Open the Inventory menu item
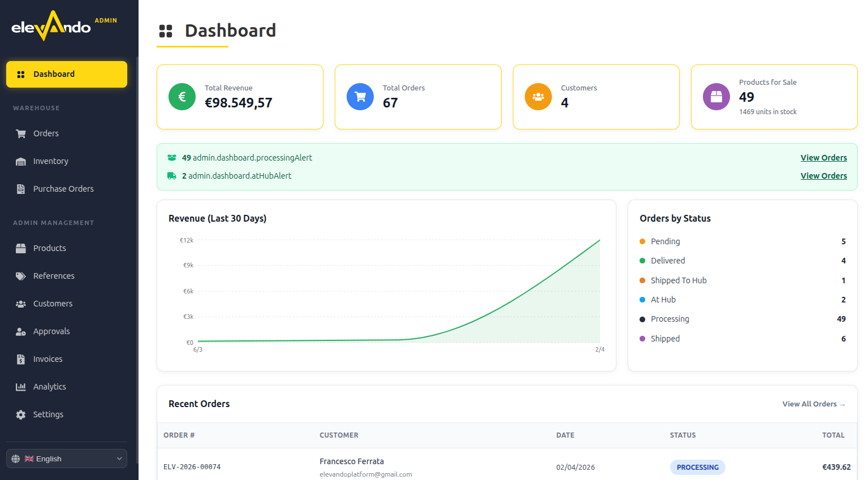This screenshot has width=868, height=480. pos(67,161)
